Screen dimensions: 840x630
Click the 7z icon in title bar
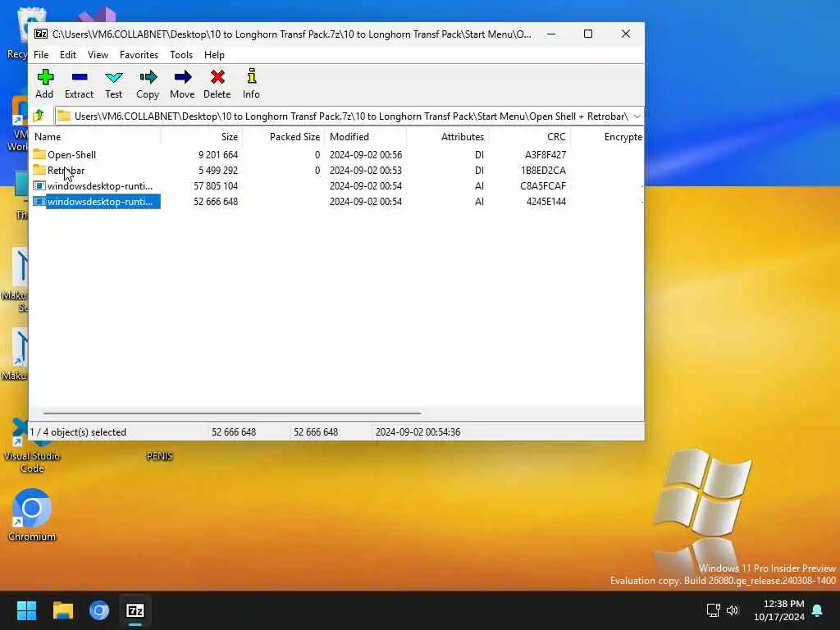[41, 34]
